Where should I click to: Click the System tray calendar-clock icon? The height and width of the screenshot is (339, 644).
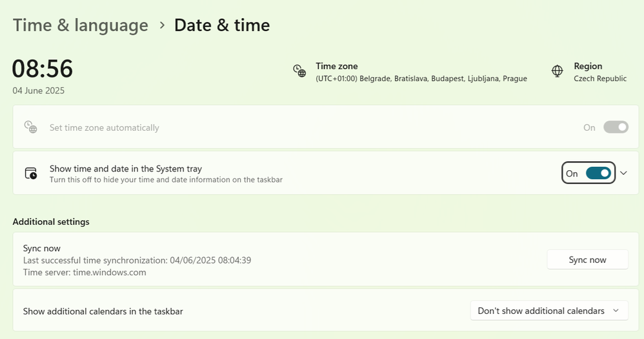pos(30,173)
